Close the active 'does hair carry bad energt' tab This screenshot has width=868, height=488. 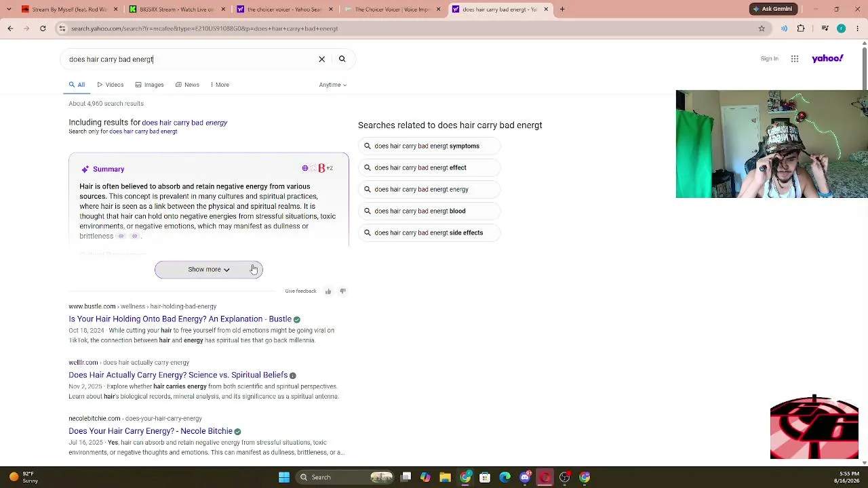[545, 9]
